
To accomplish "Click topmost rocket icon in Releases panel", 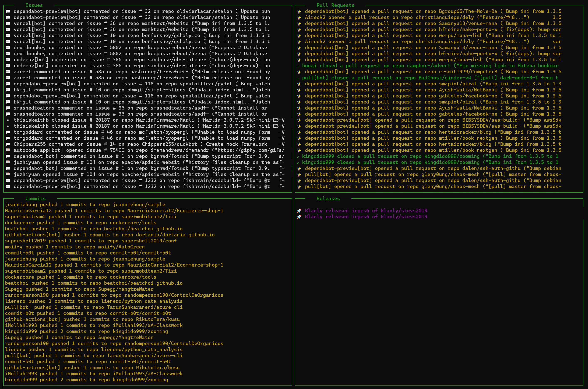I will 299,211.
